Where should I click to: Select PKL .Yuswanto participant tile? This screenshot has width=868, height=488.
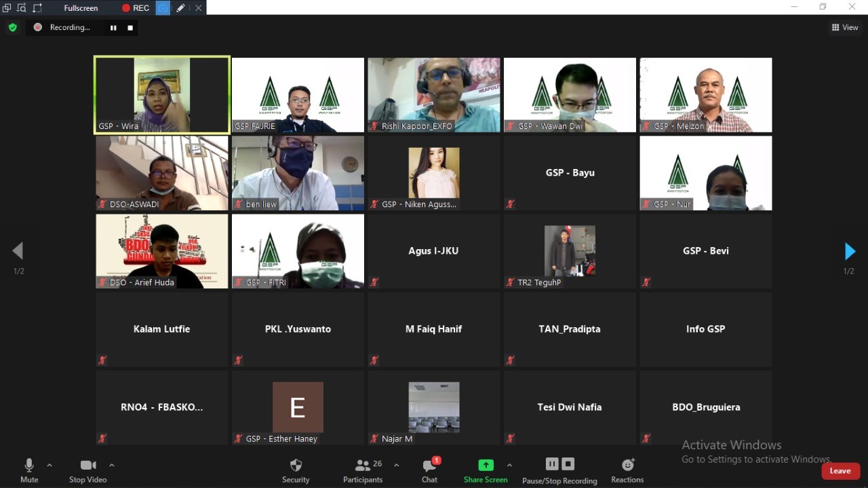[298, 329]
